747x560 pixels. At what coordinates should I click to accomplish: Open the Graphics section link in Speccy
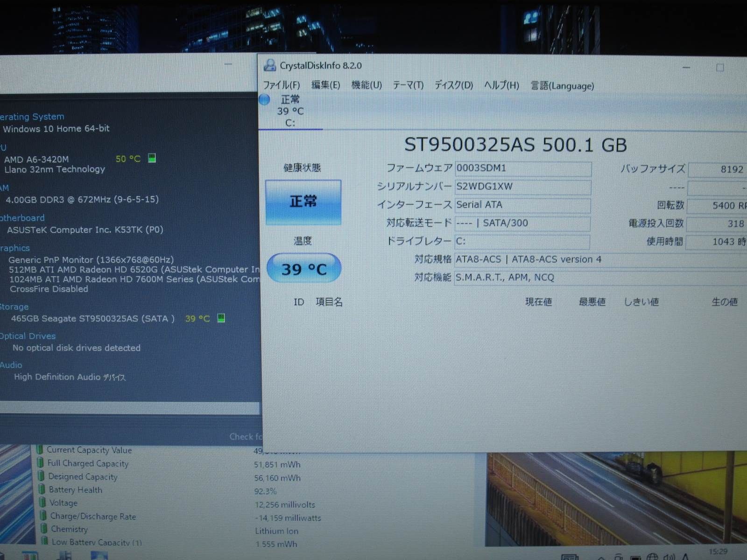[14, 248]
